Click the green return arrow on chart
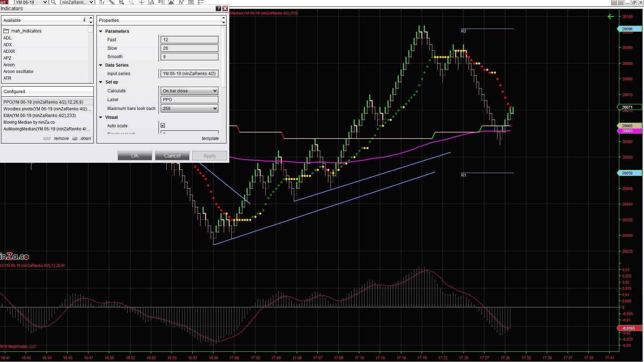 611,17
